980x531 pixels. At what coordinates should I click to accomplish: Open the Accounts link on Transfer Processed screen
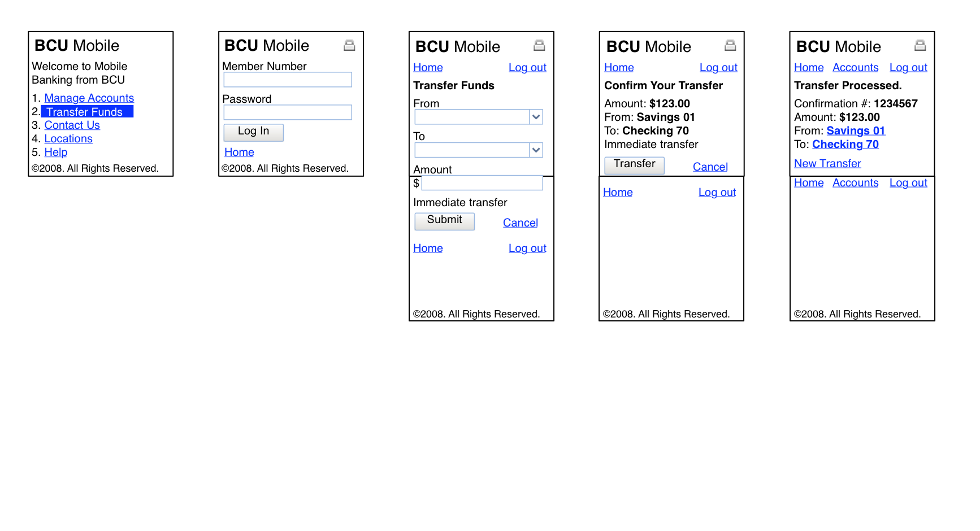tap(855, 67)
